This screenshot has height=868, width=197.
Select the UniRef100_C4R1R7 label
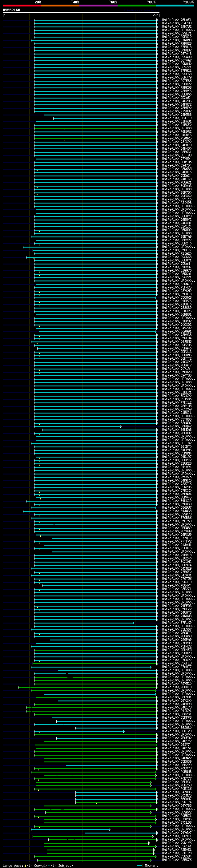pos(176,457)
